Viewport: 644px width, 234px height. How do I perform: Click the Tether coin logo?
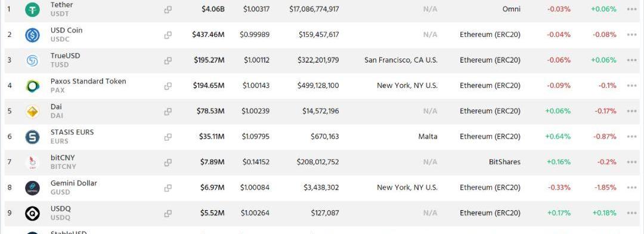pos(32,10)
